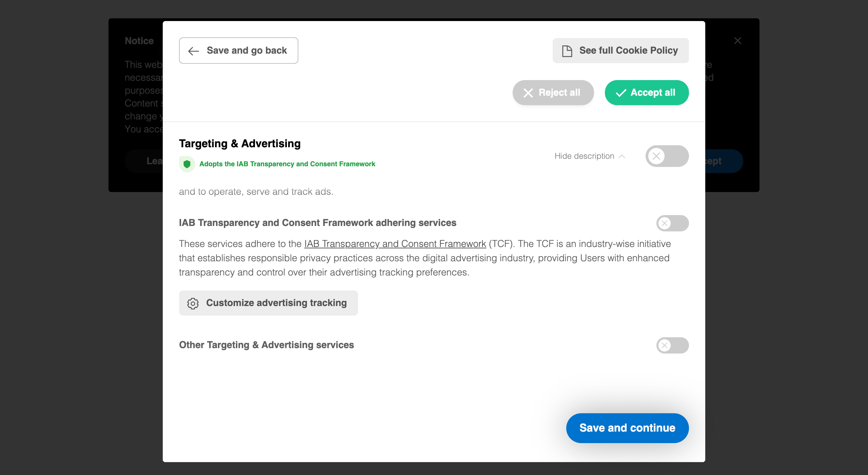Open the Customize advertising tracking options
The width and height of the screenshot is (868, 475).
pos(276,303)
